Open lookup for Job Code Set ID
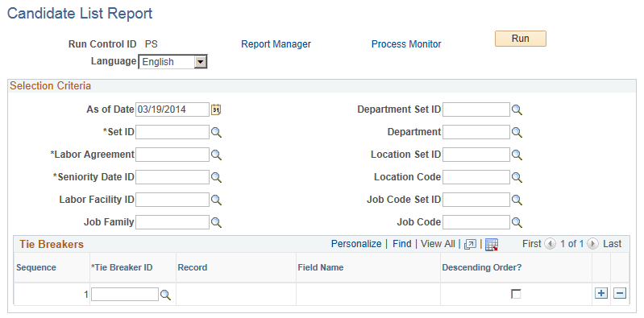The width and height of the screenshot is (644, 318). pyautogui.click(x=517, y=200)
